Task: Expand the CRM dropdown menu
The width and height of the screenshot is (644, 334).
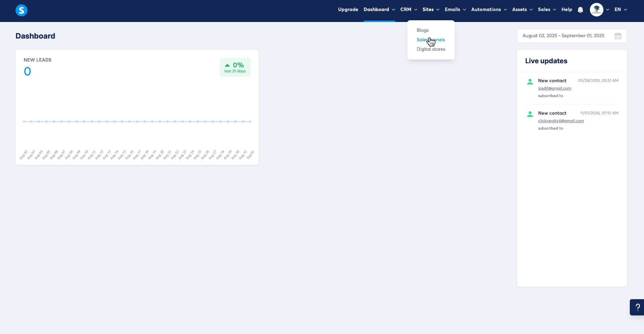Action: [409, 9]
